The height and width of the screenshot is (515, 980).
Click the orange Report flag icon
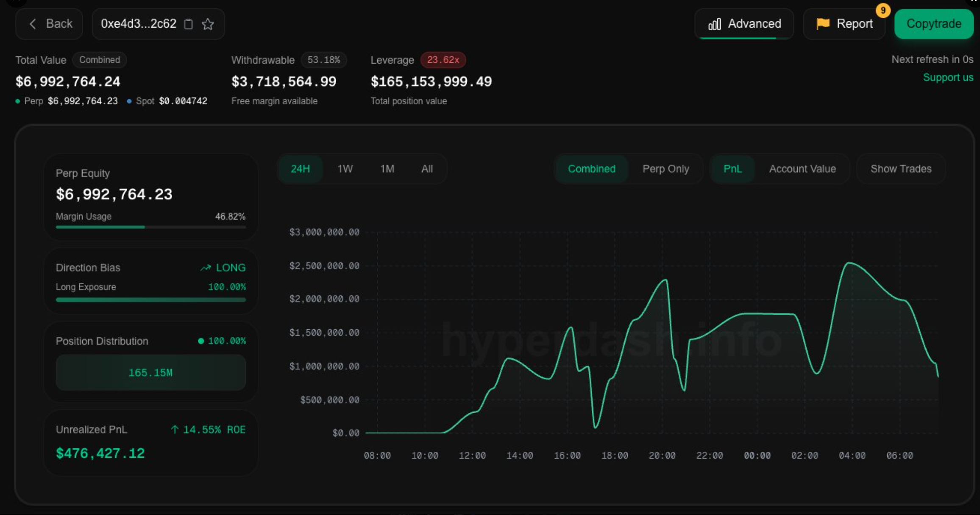(x=823, y=24)
